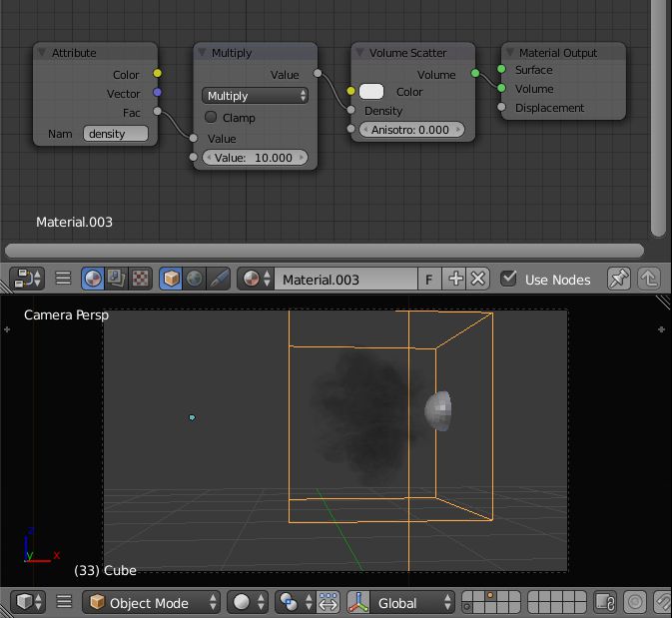Select the Material Output node header

click(563, 52)
